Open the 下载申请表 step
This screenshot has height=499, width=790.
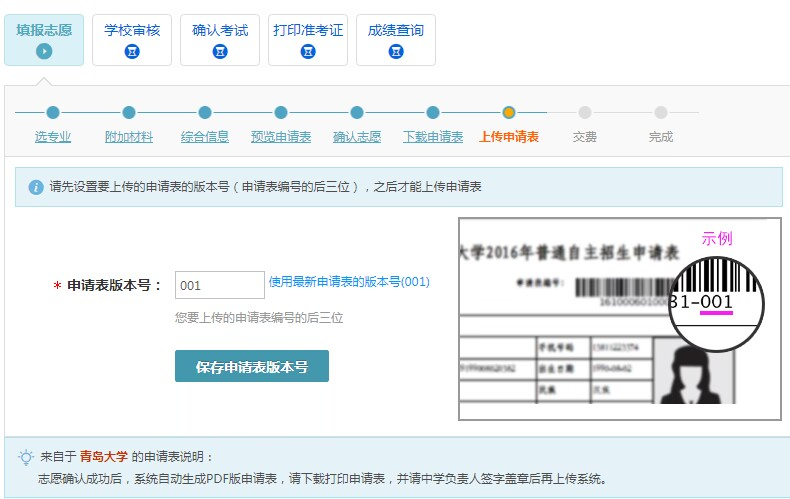pos(433,137)
